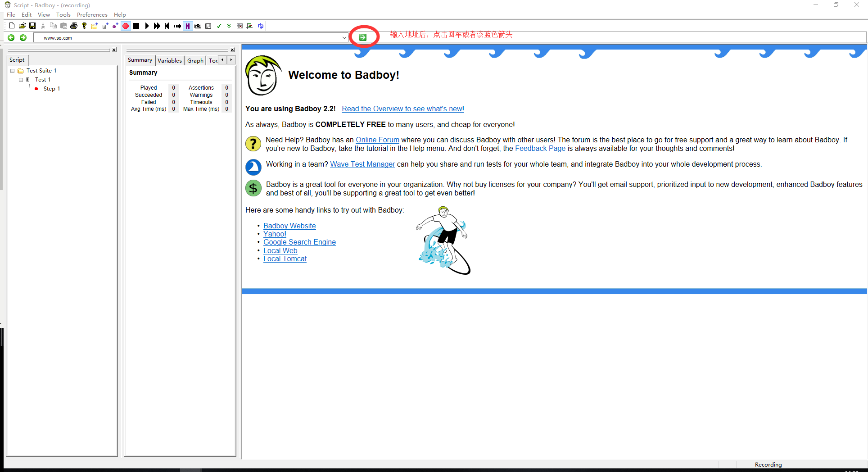Add a new step with the purple dot icon
The image size is (868, 472).
point(115,26)
